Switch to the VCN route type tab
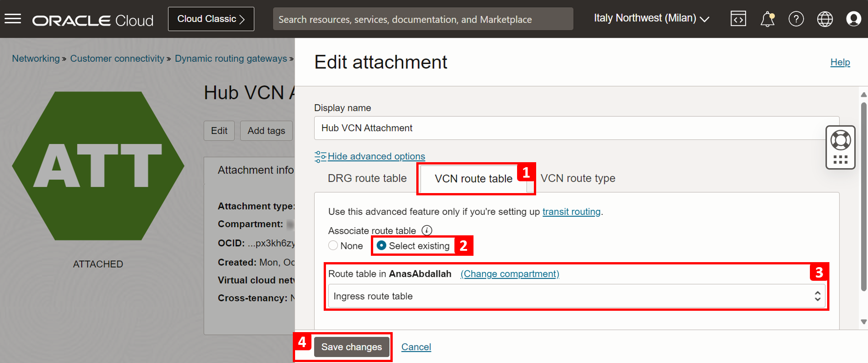 577,179
